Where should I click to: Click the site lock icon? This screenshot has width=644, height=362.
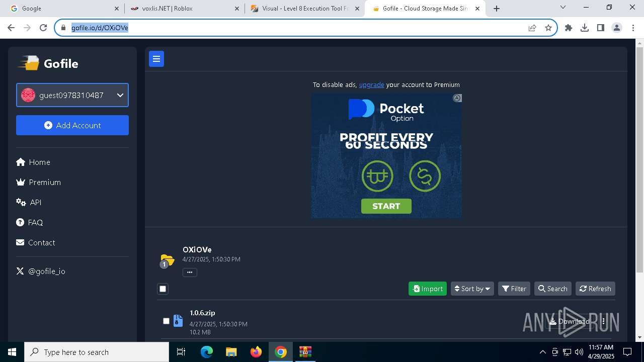pos(63,28)
